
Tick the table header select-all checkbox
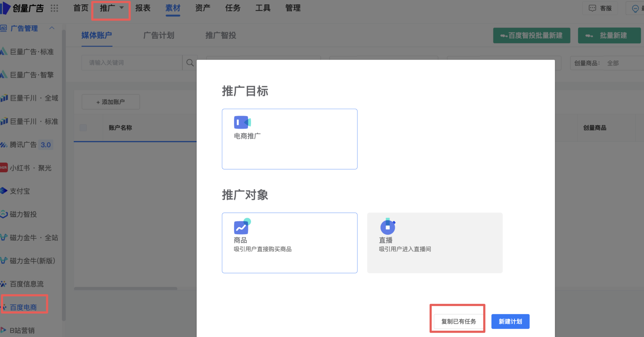[x=83, y=128]
